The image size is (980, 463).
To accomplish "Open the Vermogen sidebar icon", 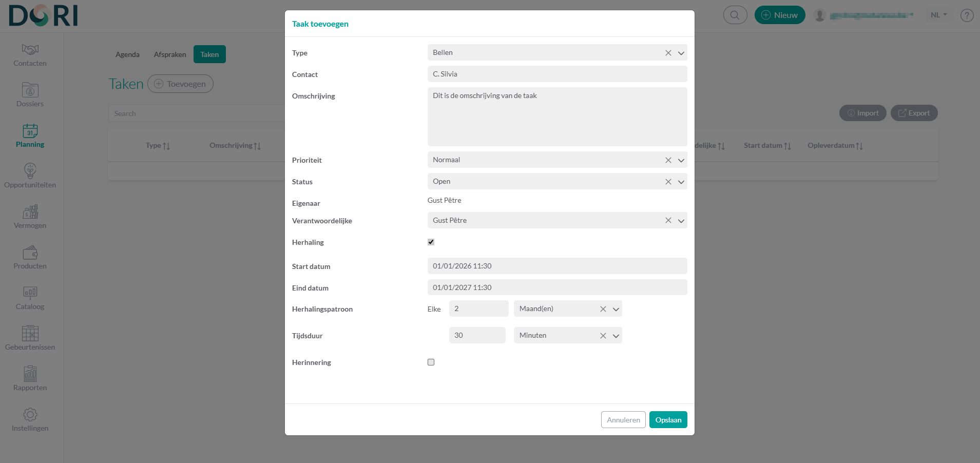I will tap(30, 211).
